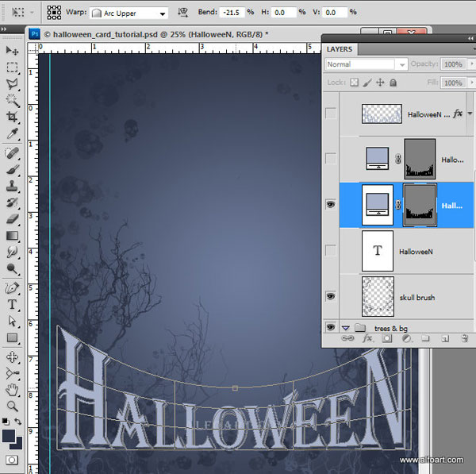Select the 3D Rotate tool
This screenshot has height=474, width=476.
[x=12, y=356]
